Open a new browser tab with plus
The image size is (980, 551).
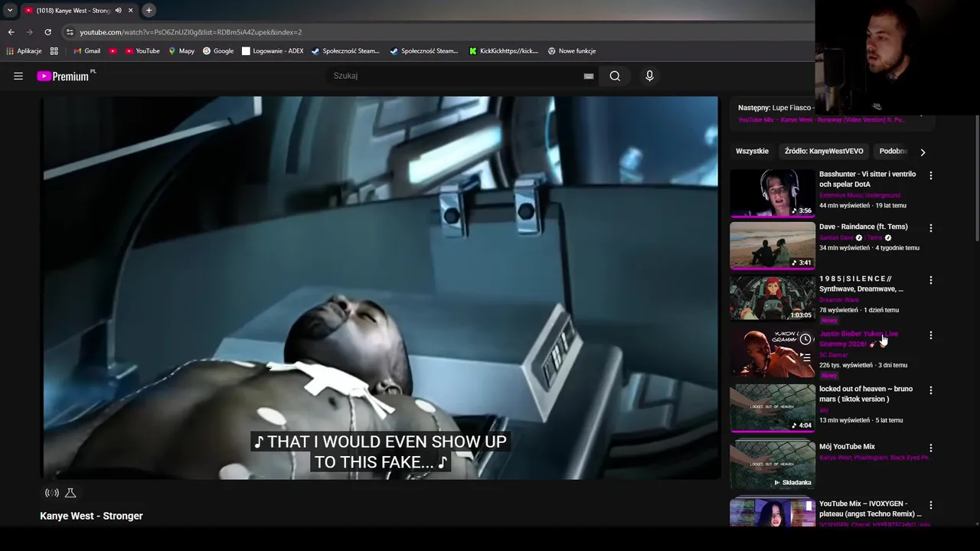click(x=149, y=10)
